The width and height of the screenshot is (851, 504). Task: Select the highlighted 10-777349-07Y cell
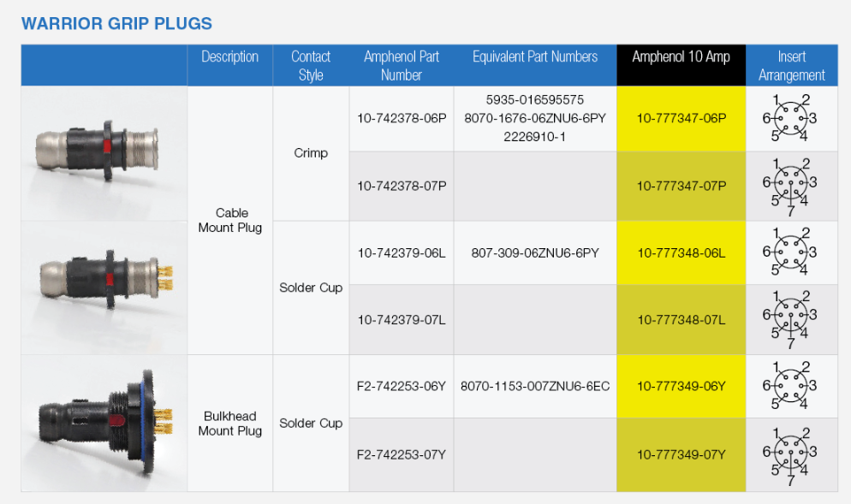[681, 454]
